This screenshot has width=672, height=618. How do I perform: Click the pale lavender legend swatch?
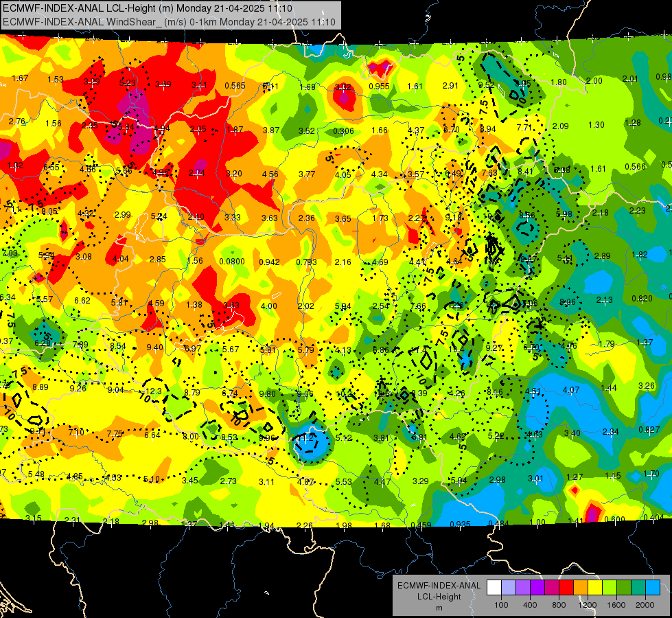pyautogui.click(x=509, y=588)
